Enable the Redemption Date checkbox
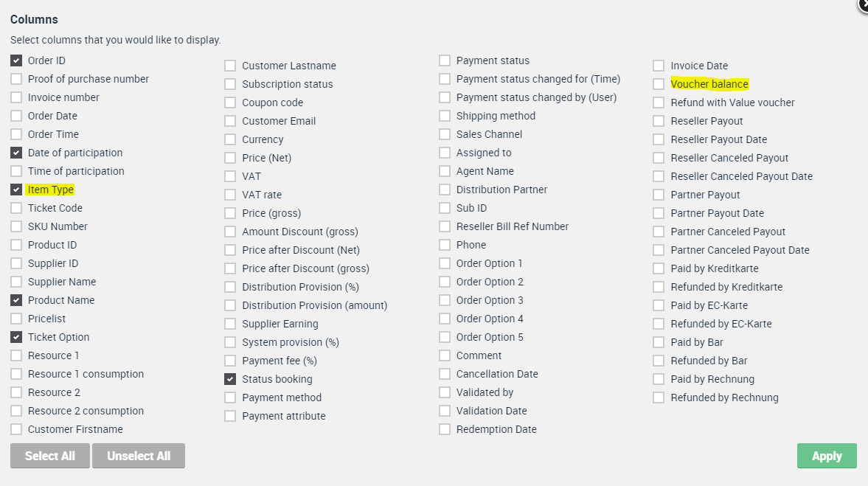Viewport: 868px width, 486px height. (445, 429)
